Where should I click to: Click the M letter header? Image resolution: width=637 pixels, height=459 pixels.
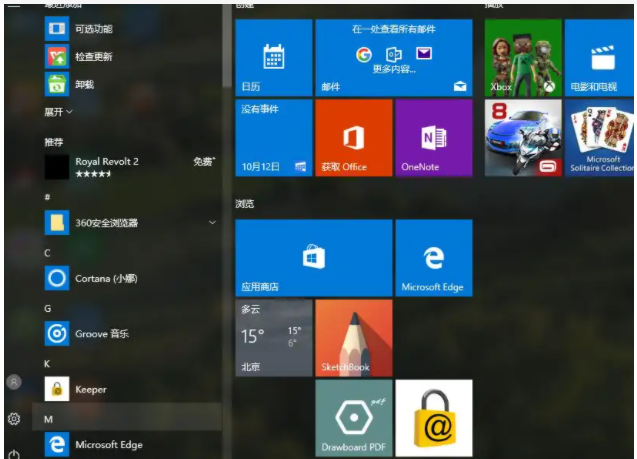tap(48, 419)
